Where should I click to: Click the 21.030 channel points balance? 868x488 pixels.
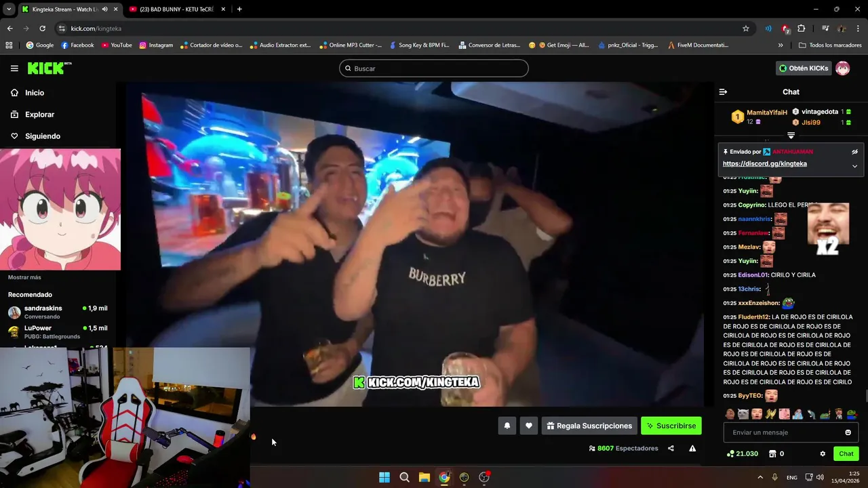743,453
